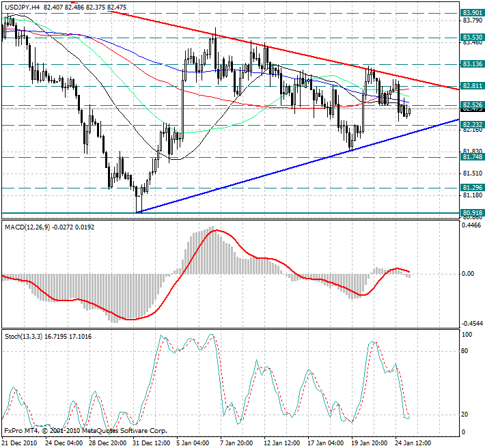Select the 81.748 price level label
This screenshot has width=485, height=448.
[472, 157]
